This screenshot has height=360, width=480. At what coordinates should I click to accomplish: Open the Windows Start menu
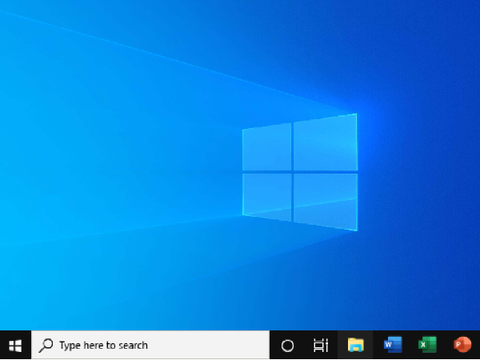[x=15, y=345]
